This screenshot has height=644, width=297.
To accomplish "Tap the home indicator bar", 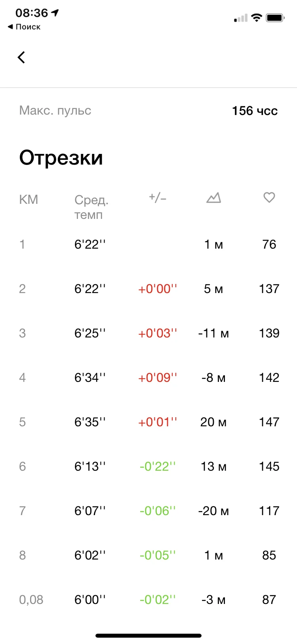I will (x=148, y=636).
